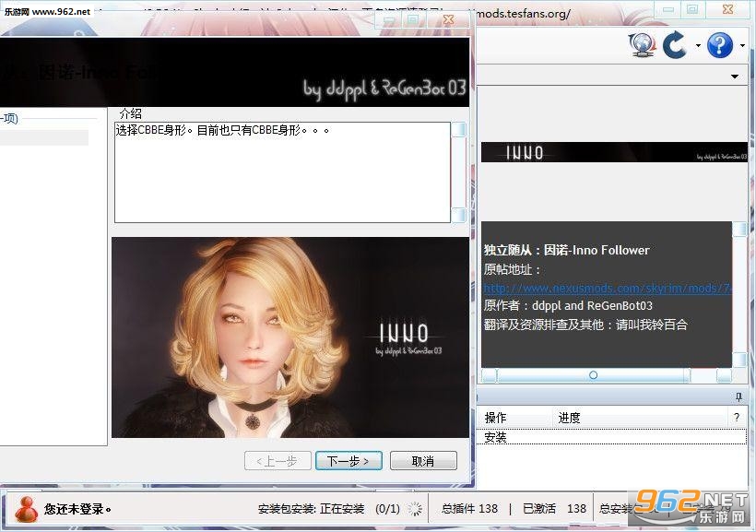The height and width of the screenshot is (532, 756).
Task: Click down arrow of 介绍 text scrollbar
Action: click(x=458, y=215)
